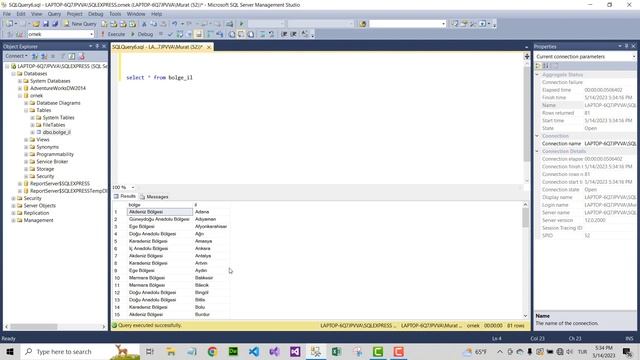
Task: Open Visual Studio Code from the taskbar
Action: pyautogui.click(x=253, y=351)
